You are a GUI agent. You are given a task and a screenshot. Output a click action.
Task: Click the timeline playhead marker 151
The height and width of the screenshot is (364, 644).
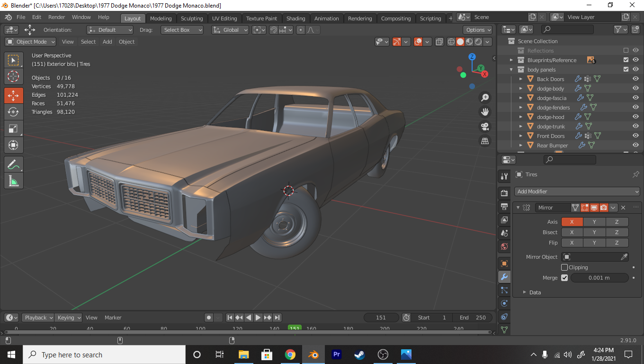pos(295,328)
